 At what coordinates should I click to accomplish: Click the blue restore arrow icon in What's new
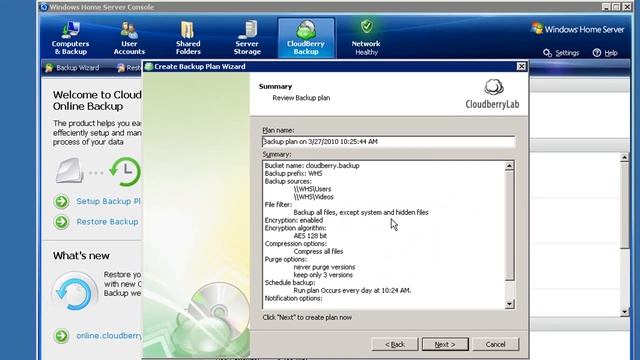pyautogui.click(x=74, y=293)
